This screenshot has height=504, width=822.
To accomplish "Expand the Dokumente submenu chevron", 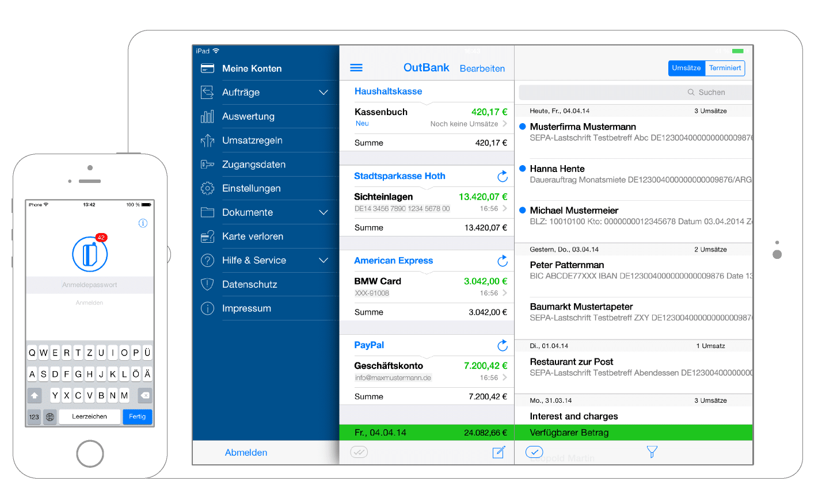I will click(x=324, y=212).
